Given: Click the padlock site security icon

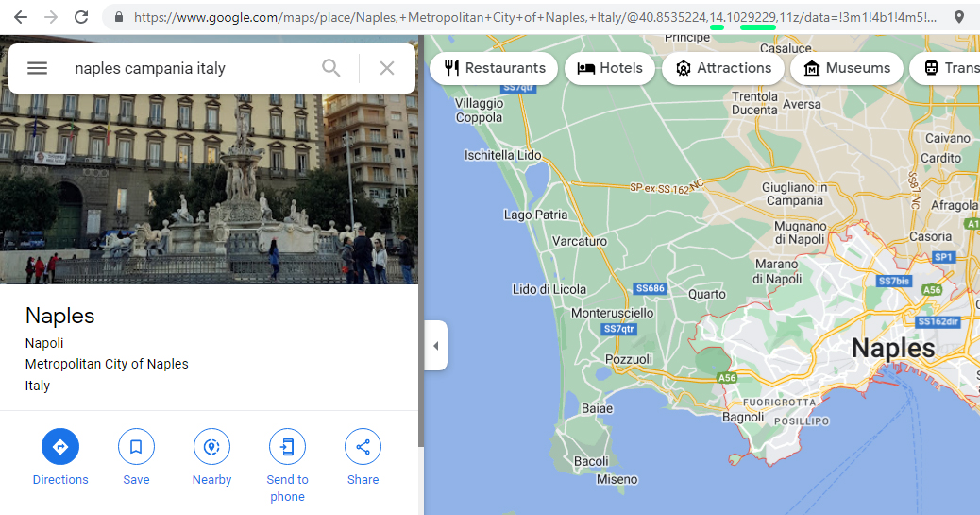Looking at the screenshot, I should click(119, 18).
